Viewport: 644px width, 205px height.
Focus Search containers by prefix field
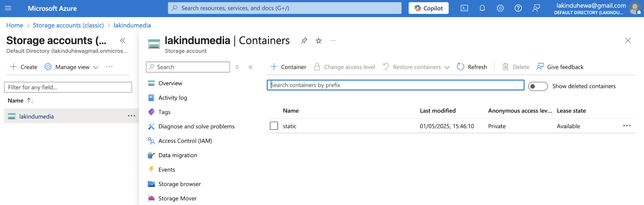pos(395,85)
